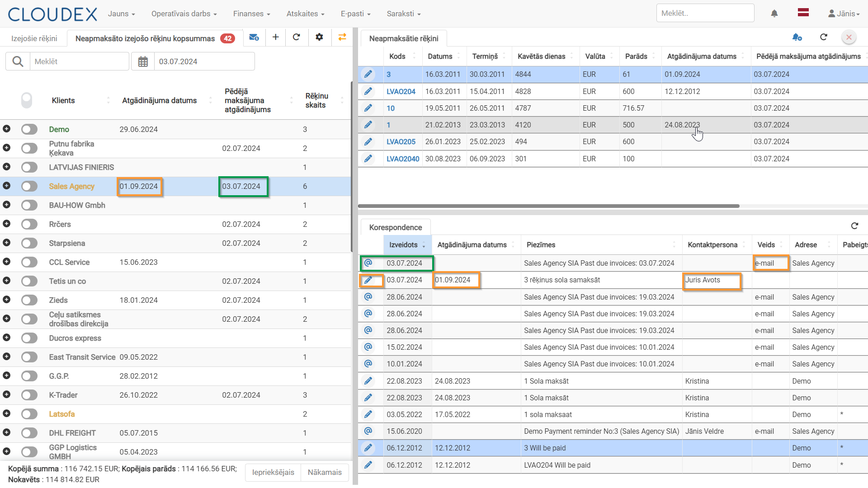Toggle the Demo client switch
868x488 pixels.
[29, 130]
